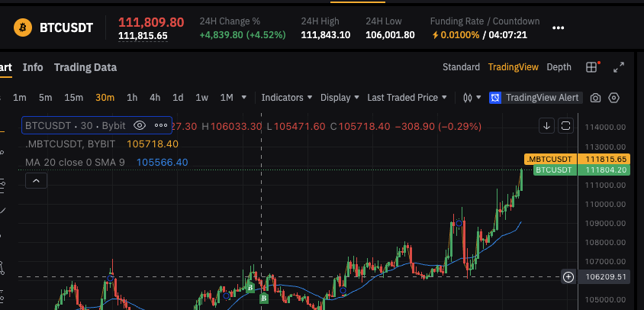Click the last price 111,809.80
Viewport: 644px width, 310px height.
[x=151, y=22]
